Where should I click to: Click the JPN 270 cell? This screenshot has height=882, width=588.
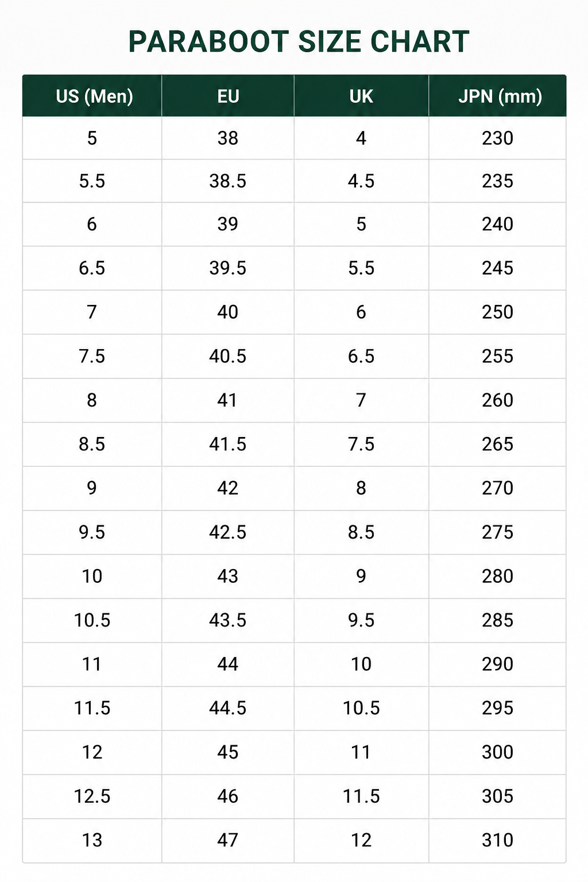point(498,488)
